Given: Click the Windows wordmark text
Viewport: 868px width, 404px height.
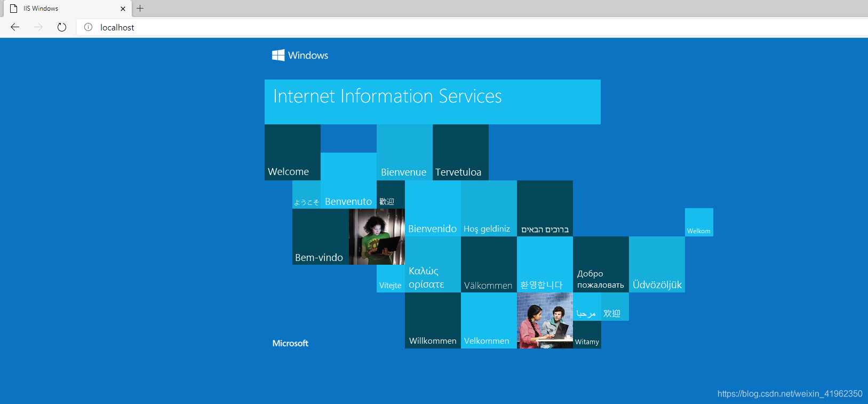Looking at the screenshot, I should tap(308, 56).
